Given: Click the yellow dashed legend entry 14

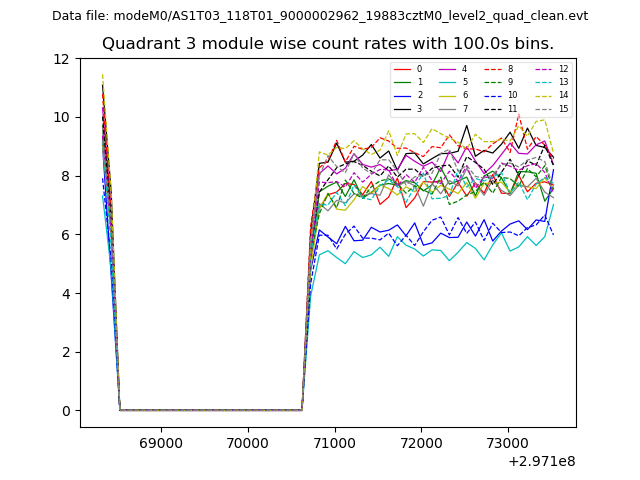Looking at the screenshot, I should [551, 95].
